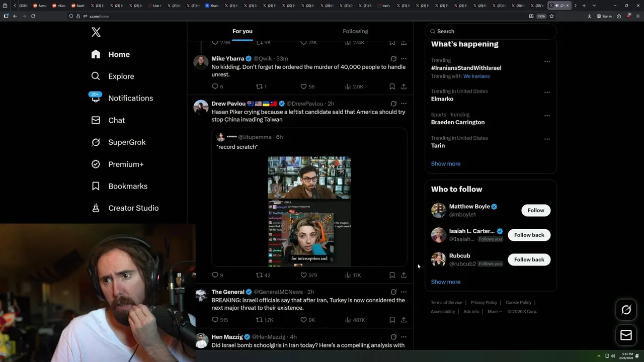Bookmark Mike Ybarra's post
The width and height of the screenshot is (644, 362).
click(392, 86)
